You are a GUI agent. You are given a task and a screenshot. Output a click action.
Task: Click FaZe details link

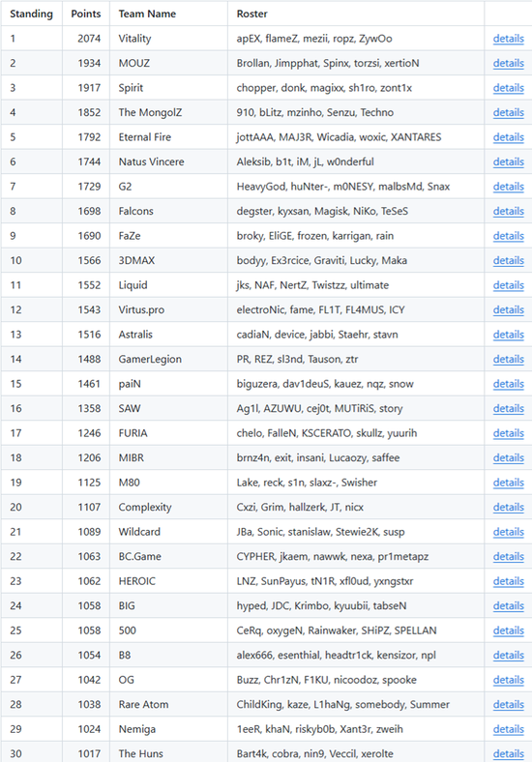(508, 236)
